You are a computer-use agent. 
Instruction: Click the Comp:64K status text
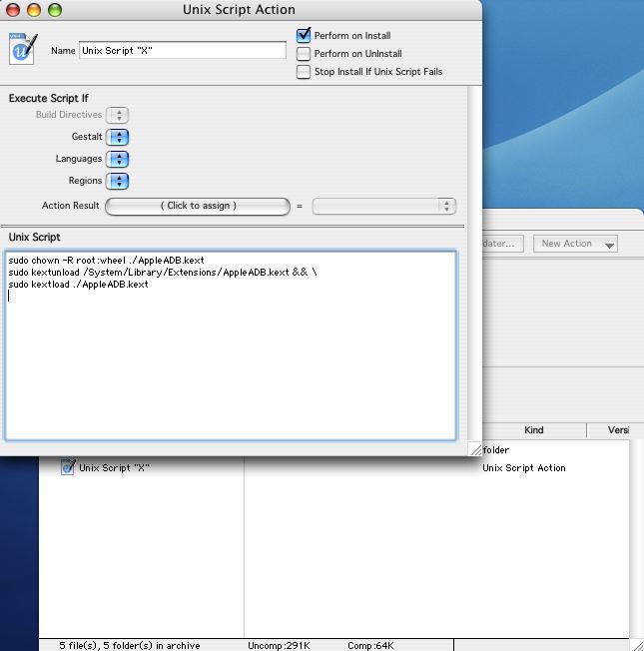(x=370, y=645)
